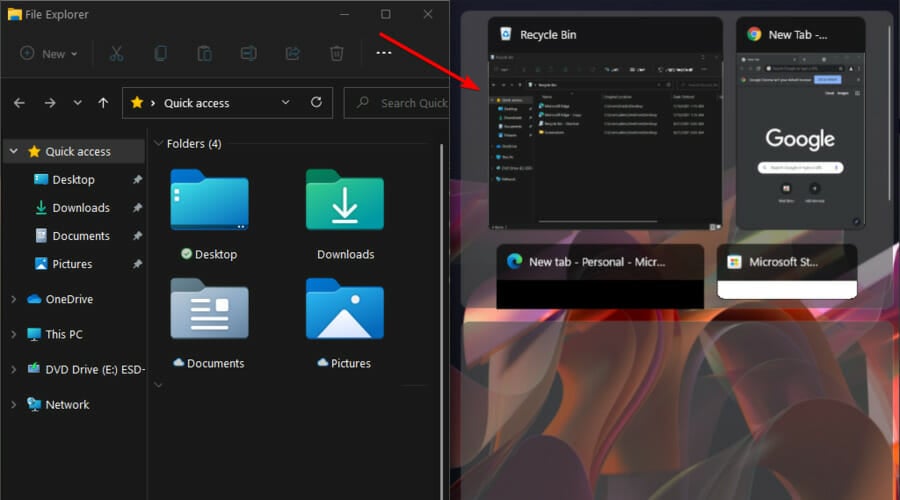Click the pin icon beside Pictures
900x500 pixels.
click(137, 264)
